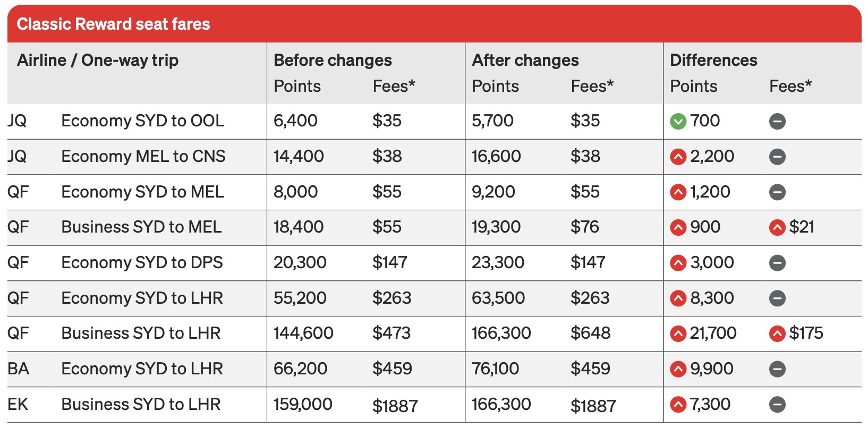Click the red arrow beside 3,000 points
The height and width of the screenshot is (428, 868).
pyautogui.click(x=678, y=263)
